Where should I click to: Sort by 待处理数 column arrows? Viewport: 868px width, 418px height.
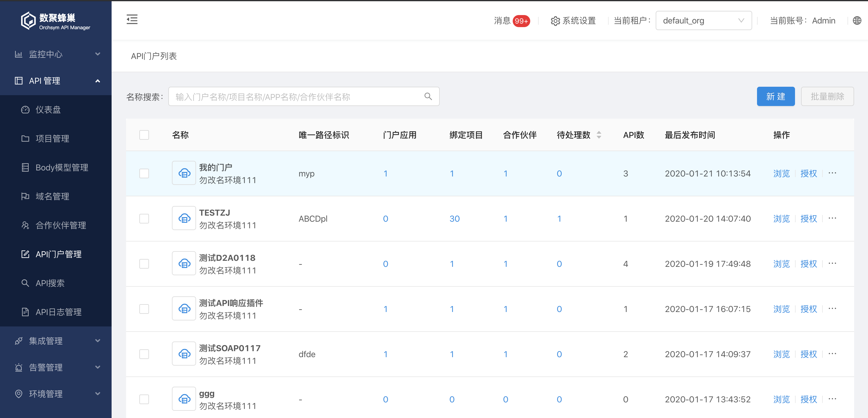point(599,135)
